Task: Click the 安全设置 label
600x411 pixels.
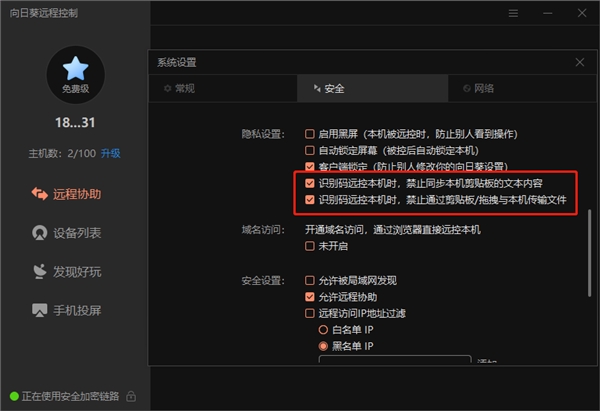Action: pyautogui.click(x=263, y=281)
